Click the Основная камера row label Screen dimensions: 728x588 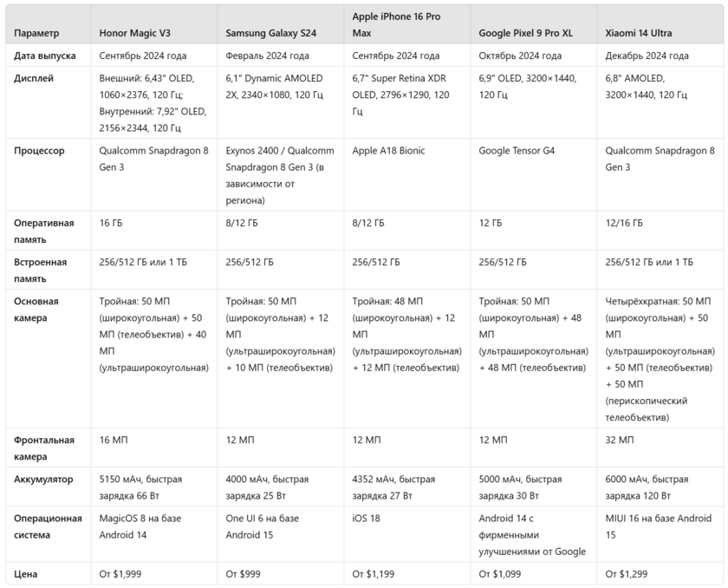36,310
